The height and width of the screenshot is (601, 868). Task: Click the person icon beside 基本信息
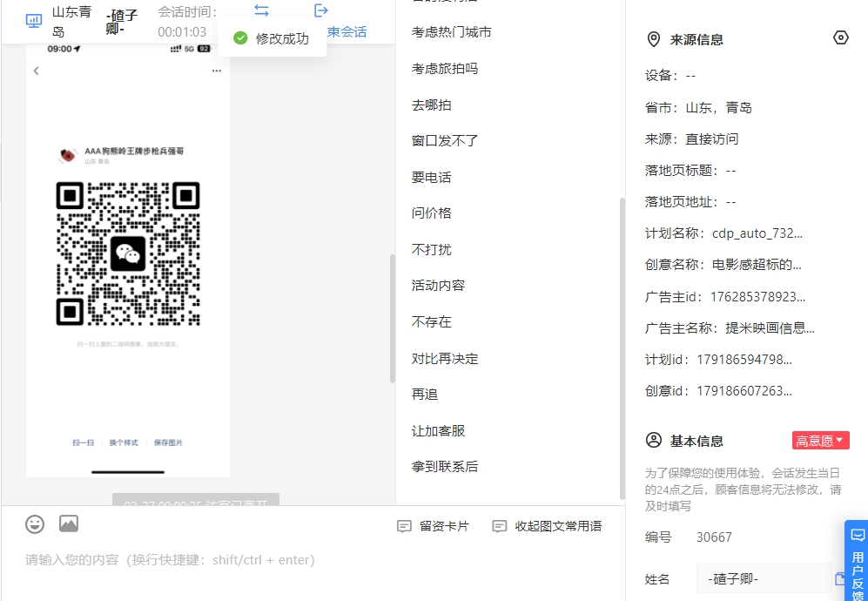(654, 441)
